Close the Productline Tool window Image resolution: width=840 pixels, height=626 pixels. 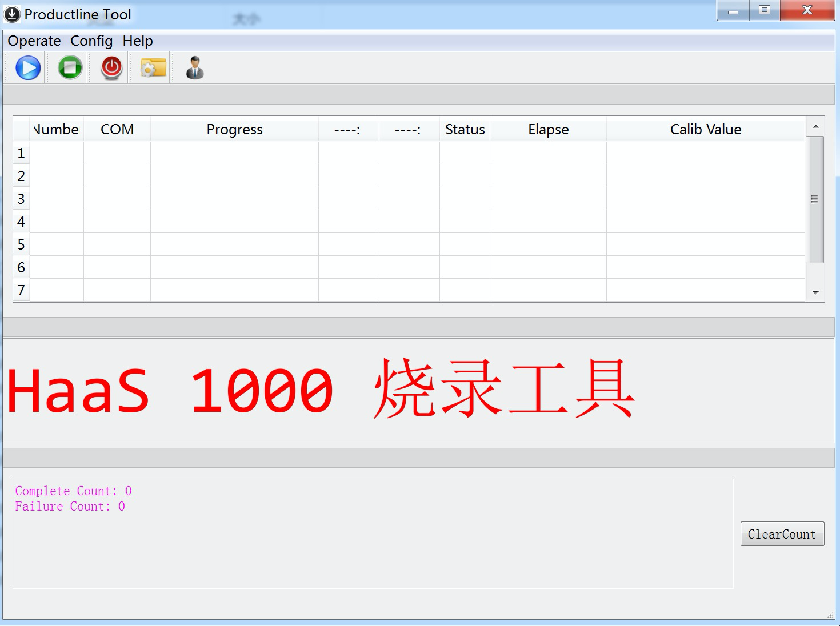coord(807,10)
